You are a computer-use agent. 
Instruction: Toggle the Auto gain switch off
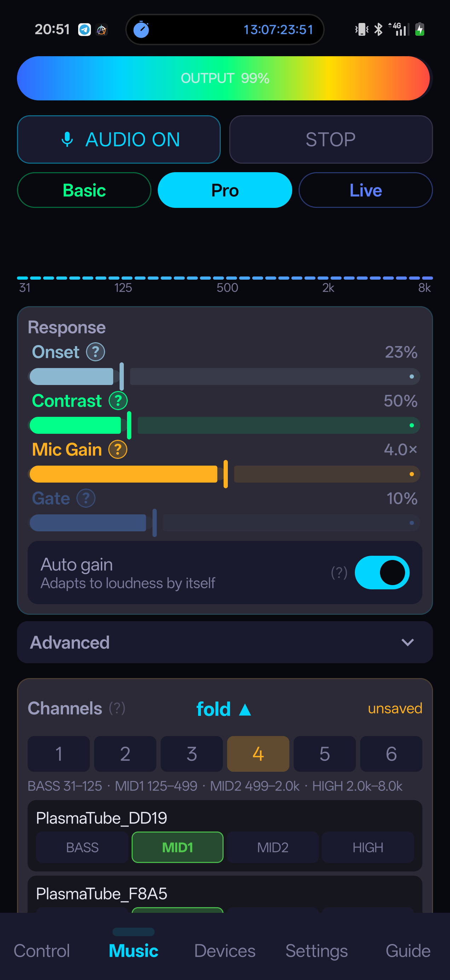(382, 572)
